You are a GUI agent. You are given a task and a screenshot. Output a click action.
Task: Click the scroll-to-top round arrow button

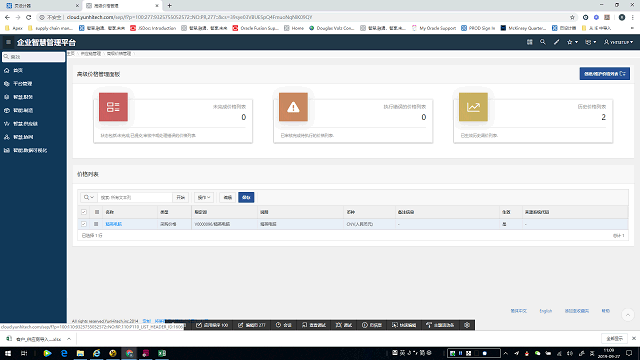pyautogui.click(x=628, y=315)
